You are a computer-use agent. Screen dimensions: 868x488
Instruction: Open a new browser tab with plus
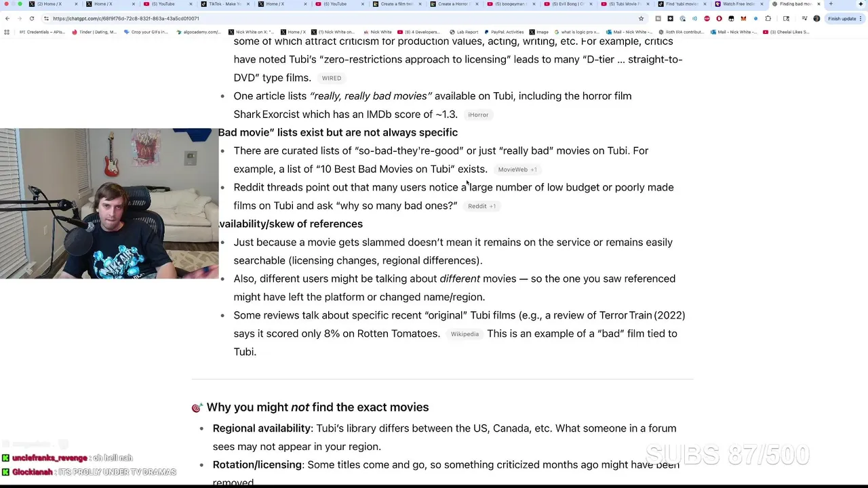tap(831, 4)
